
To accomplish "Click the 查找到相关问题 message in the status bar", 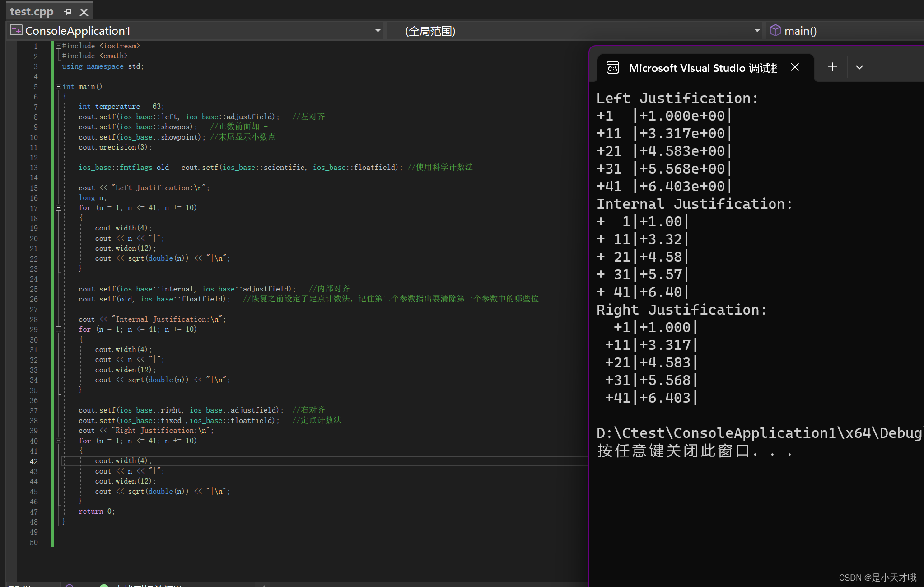I will pos(149,586).
